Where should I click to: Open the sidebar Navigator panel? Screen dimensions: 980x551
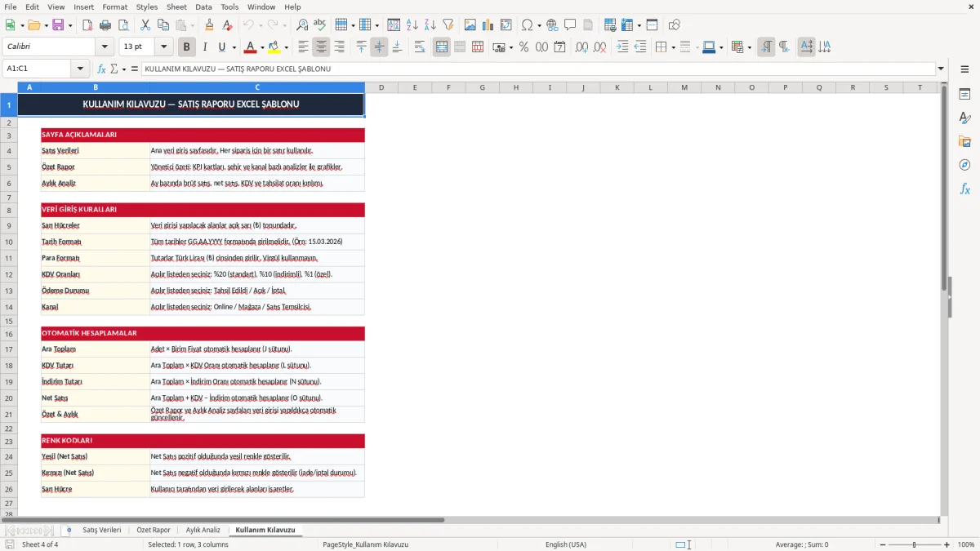(x=964, y=165)
